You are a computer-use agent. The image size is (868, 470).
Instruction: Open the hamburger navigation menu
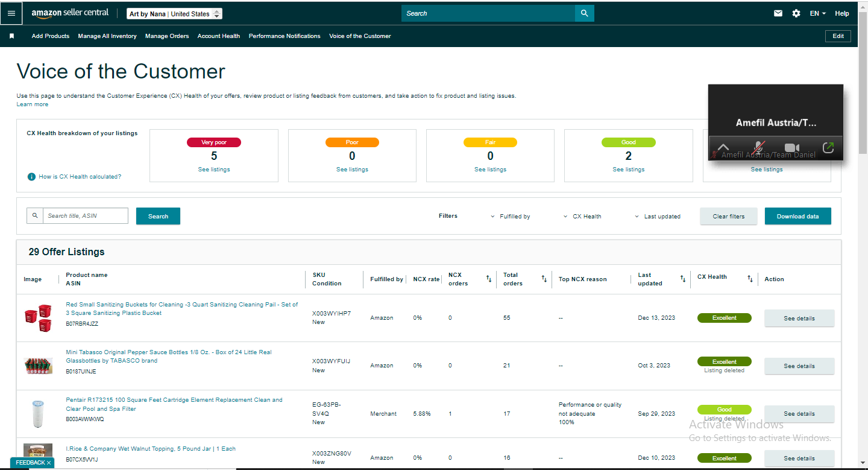[x=11, y=13]
